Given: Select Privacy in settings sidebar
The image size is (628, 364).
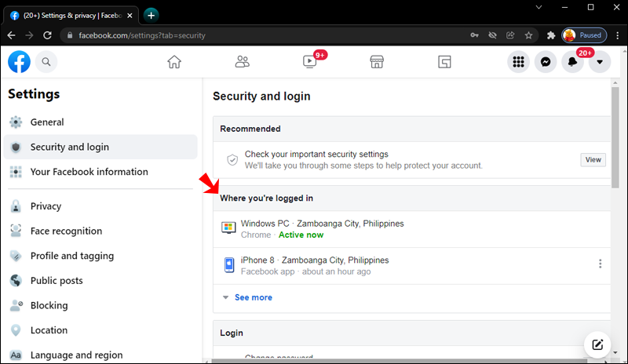Looking at the screenshot, I should click(x=46, y=206).
